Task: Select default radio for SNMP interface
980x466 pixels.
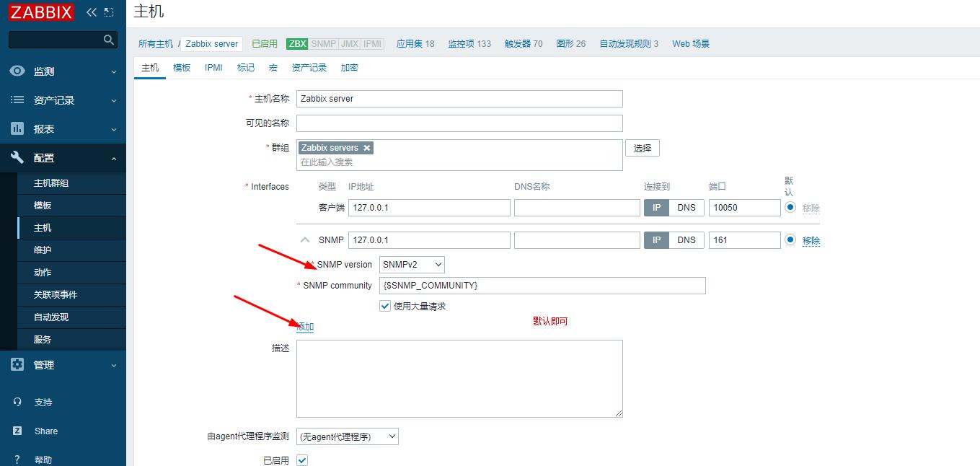Action: tap(790, 239)
